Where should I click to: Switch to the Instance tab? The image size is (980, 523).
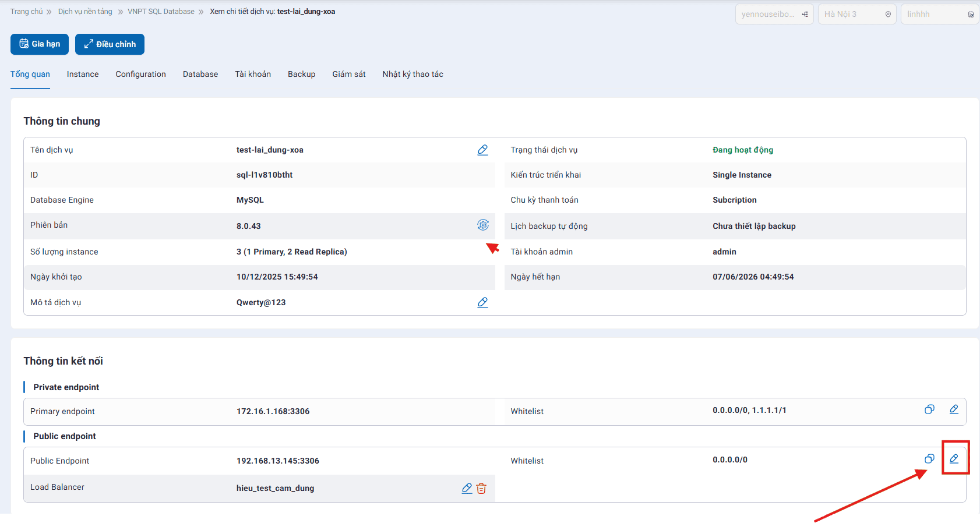83,74
